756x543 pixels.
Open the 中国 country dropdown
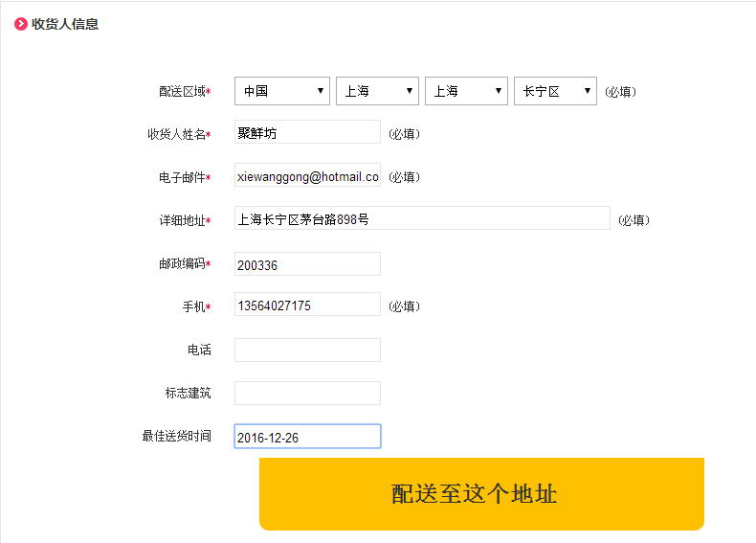click(282, 91)
